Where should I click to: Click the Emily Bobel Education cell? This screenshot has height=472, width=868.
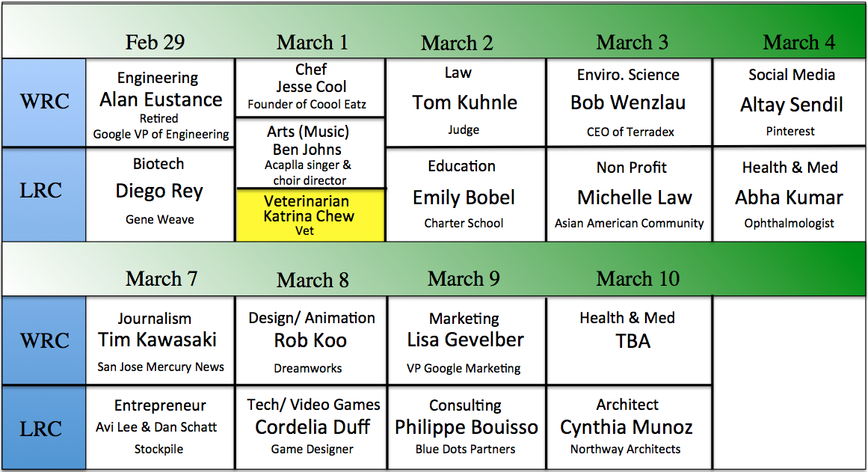[464, 195]
